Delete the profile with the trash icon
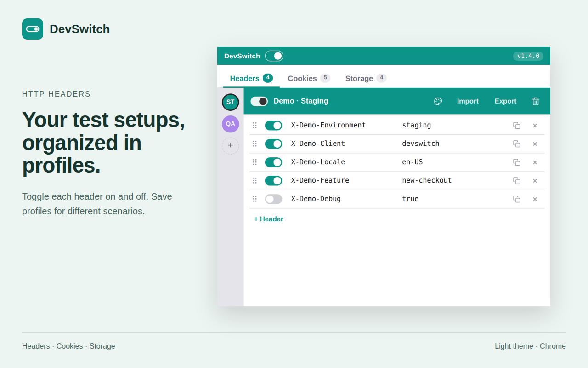This screenshot has width=588, height=368. point(536,101)
